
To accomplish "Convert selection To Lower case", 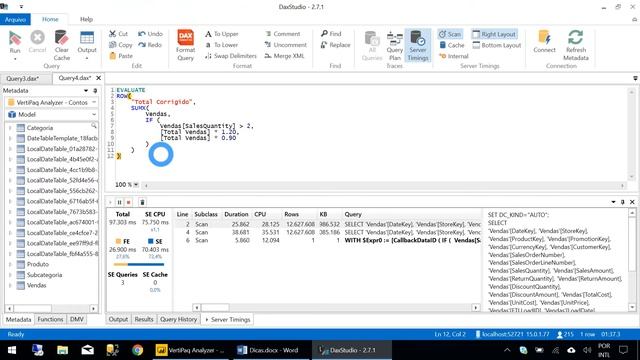I will [x=221, y=45].
